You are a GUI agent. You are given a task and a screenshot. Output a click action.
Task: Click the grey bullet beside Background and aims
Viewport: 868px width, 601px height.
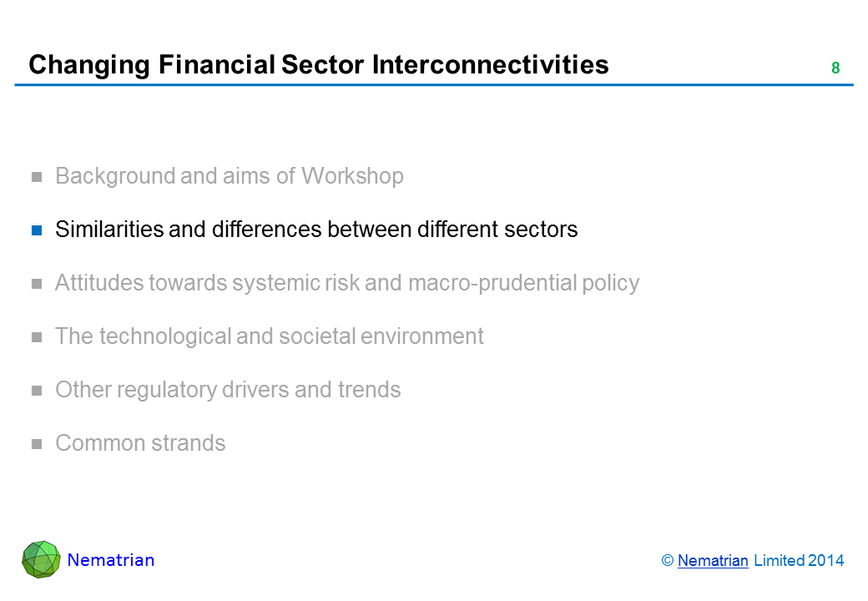point(37,177)
